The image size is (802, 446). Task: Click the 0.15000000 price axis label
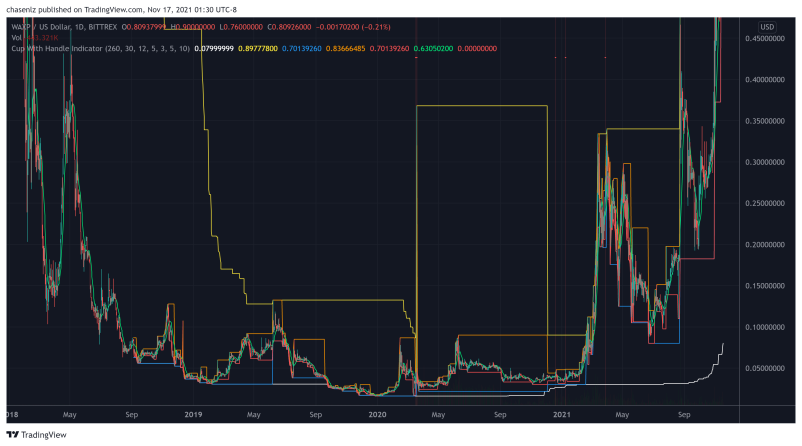tap(765, 285)
